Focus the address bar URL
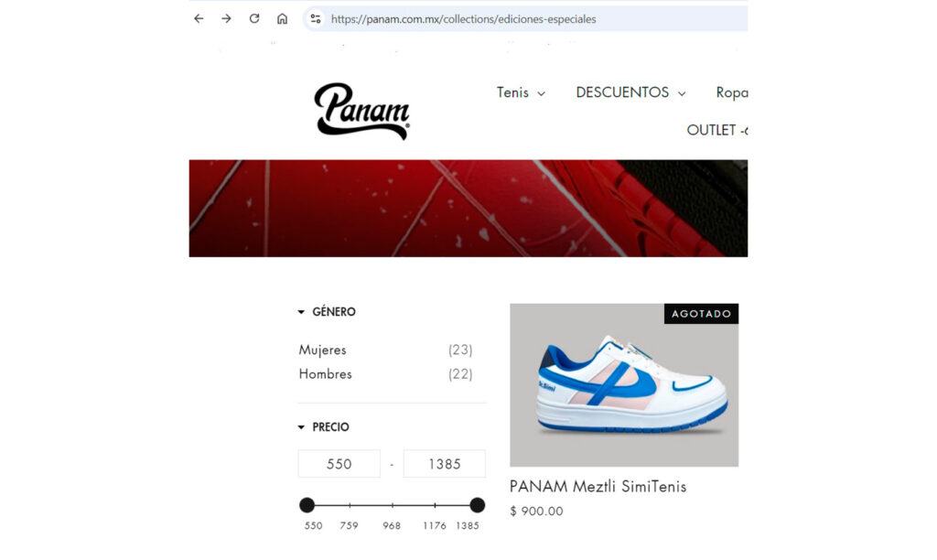Image resolution: width=937 pixels, height=560 pixels. click(463, 19)
